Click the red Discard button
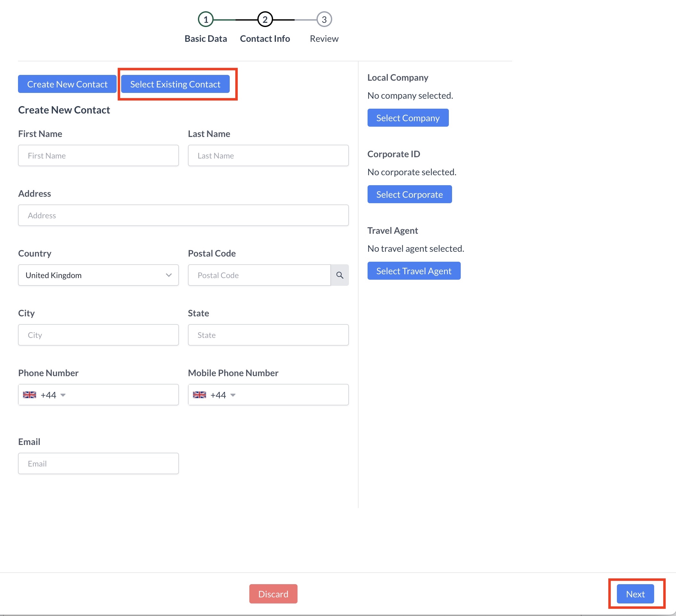Screen dimensions: 676x616 [x=273, y=594]
